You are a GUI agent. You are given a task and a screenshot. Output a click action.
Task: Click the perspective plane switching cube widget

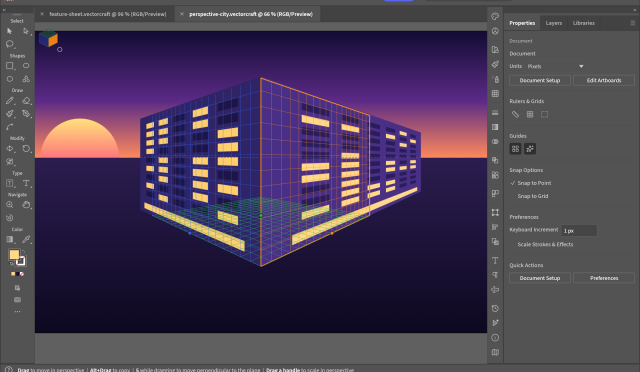click(x=49, y=39)
